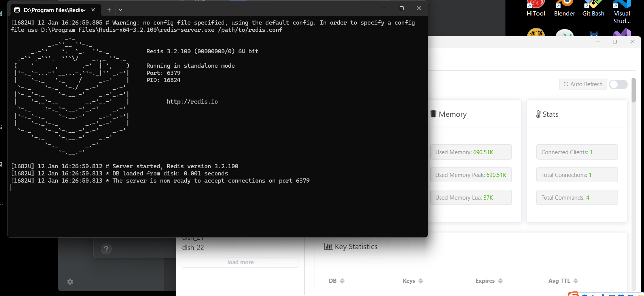The height and width of the screenshot is (296, 644).
Task: Click the Memory chip icon
Action: coord(433,114)
